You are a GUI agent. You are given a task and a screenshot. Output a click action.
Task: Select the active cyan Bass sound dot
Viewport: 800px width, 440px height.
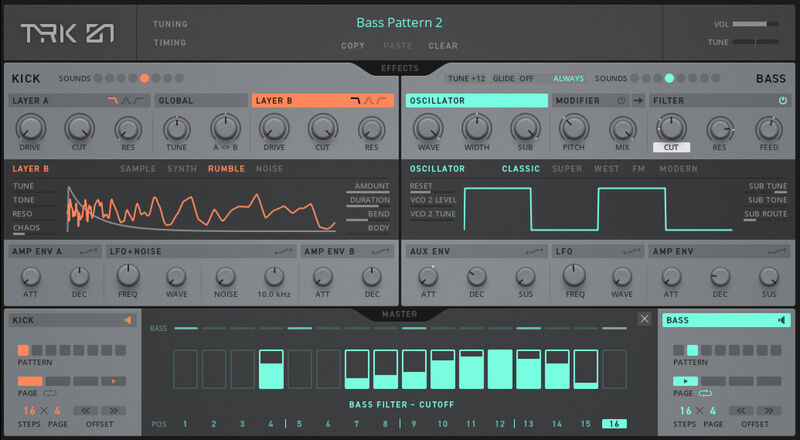point(669,78)
